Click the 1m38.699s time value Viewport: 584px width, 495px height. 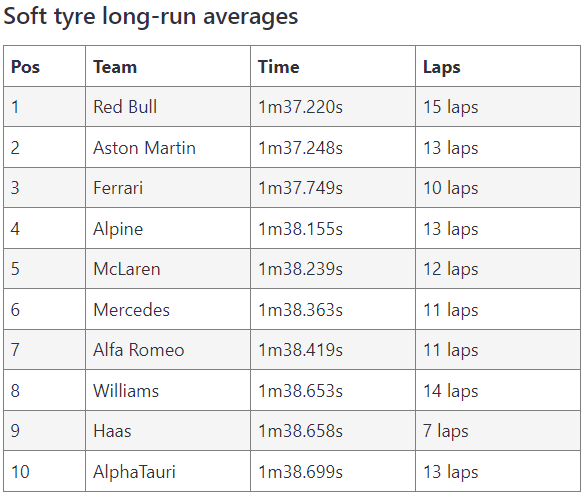point(300,472)
